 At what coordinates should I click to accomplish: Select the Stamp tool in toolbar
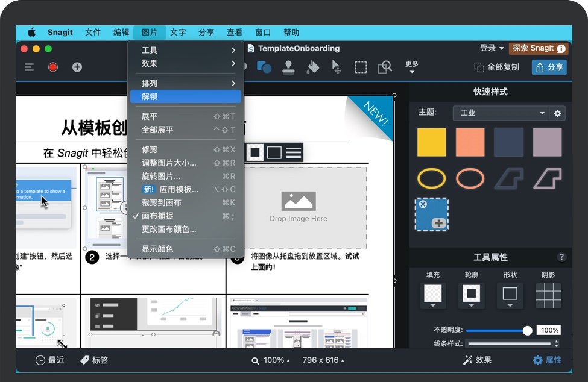pyautogui.click(x=289, y=67)
